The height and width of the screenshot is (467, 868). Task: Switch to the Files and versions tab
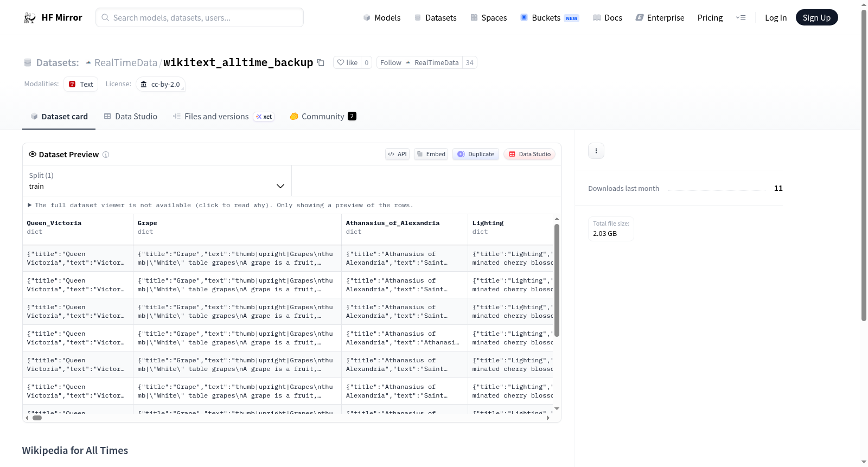(x=224, y=117)
